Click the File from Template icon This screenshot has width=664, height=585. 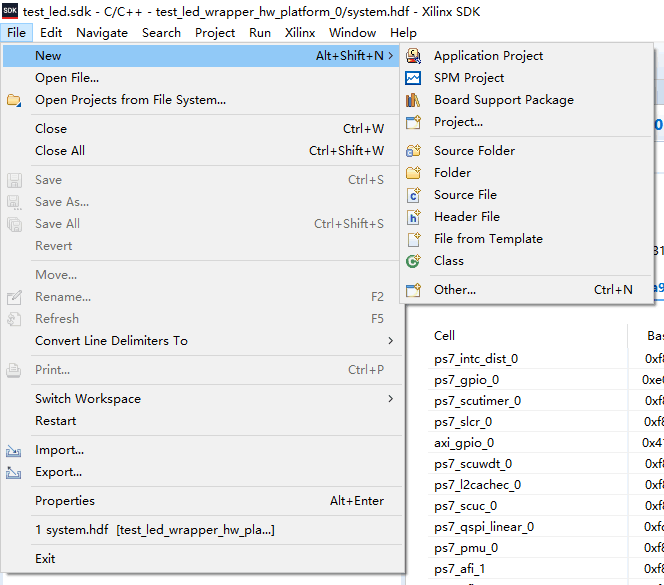[413, 239]
